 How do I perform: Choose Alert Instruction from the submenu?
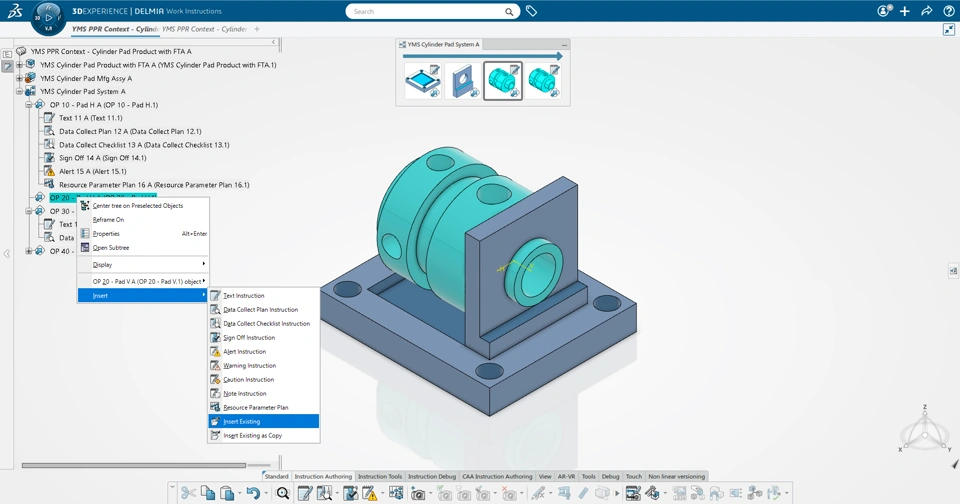(264, 352)
